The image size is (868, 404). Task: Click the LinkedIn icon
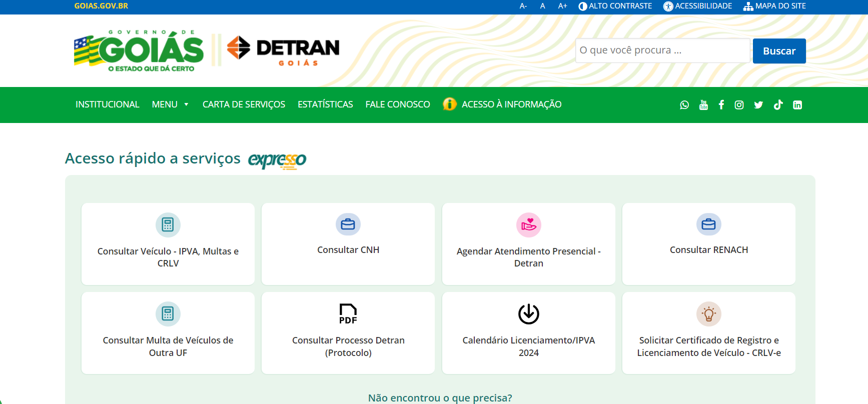797,105
